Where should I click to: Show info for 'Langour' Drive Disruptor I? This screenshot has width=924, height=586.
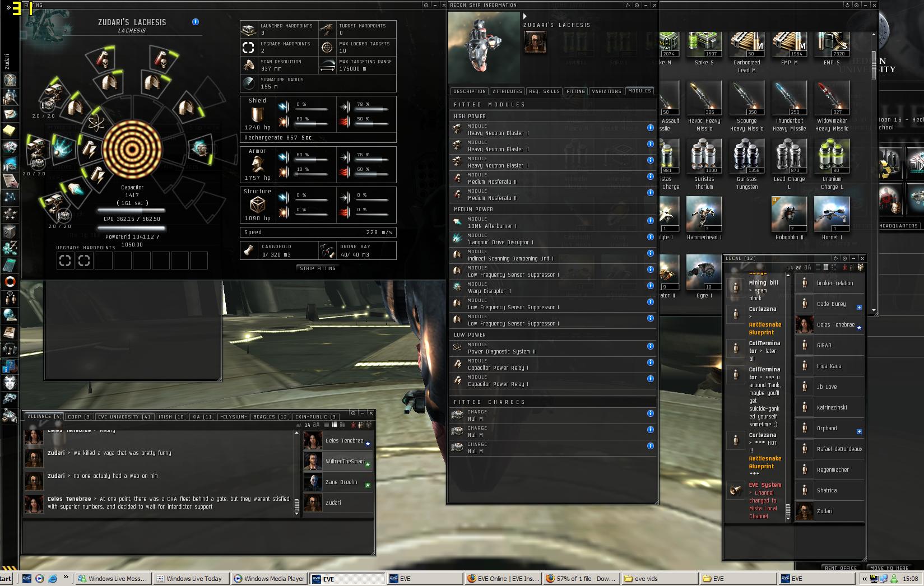(650, 237)
